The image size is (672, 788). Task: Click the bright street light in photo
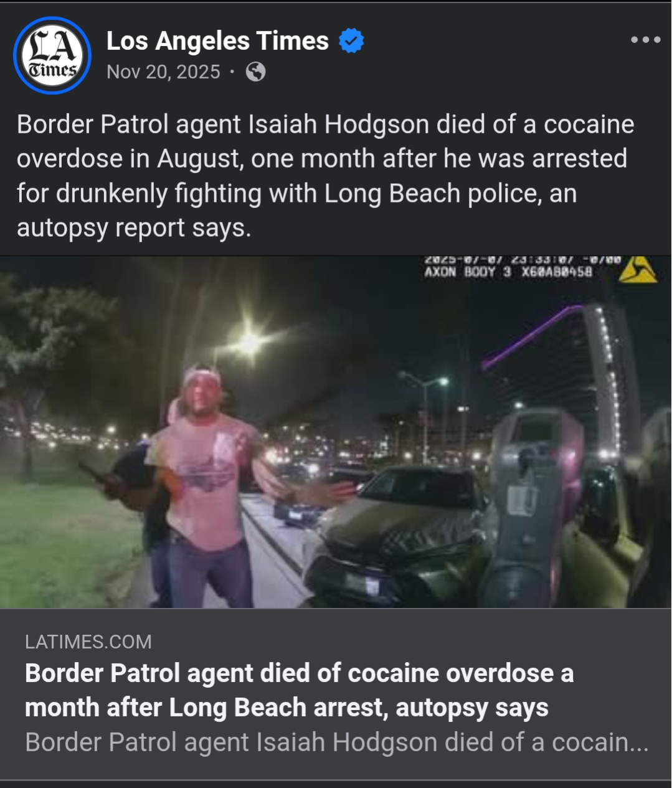coord(250,342)
